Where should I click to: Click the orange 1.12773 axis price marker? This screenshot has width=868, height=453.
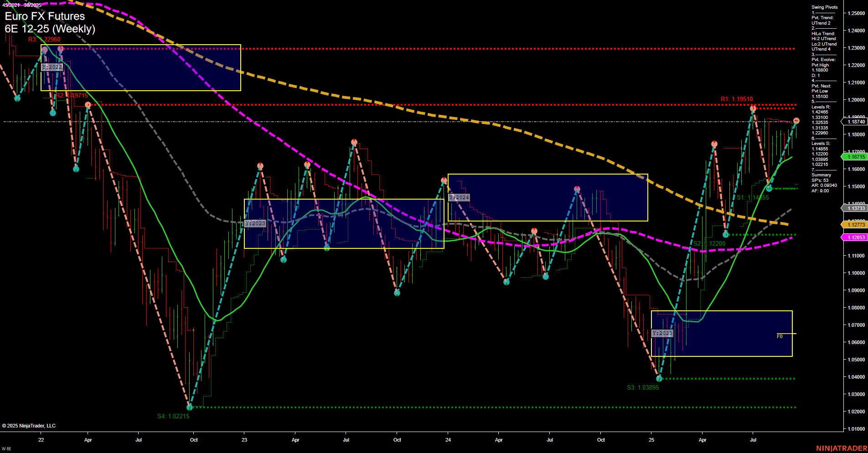tap(857, 224)
